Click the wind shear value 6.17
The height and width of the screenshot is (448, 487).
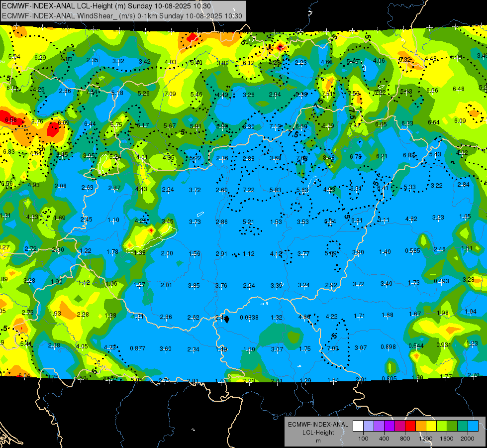point(143,125)
